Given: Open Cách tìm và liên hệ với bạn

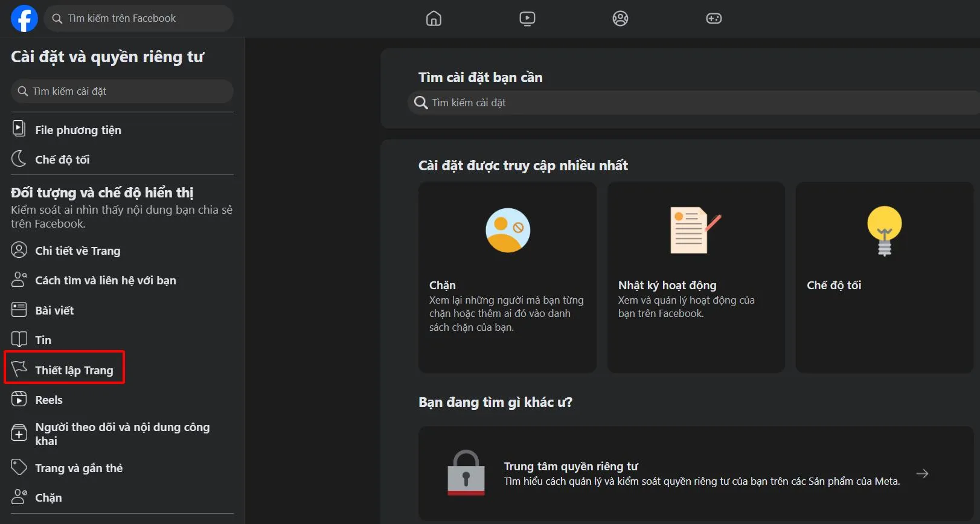Looking at the screenshot, I should click(x=105, y=280).
